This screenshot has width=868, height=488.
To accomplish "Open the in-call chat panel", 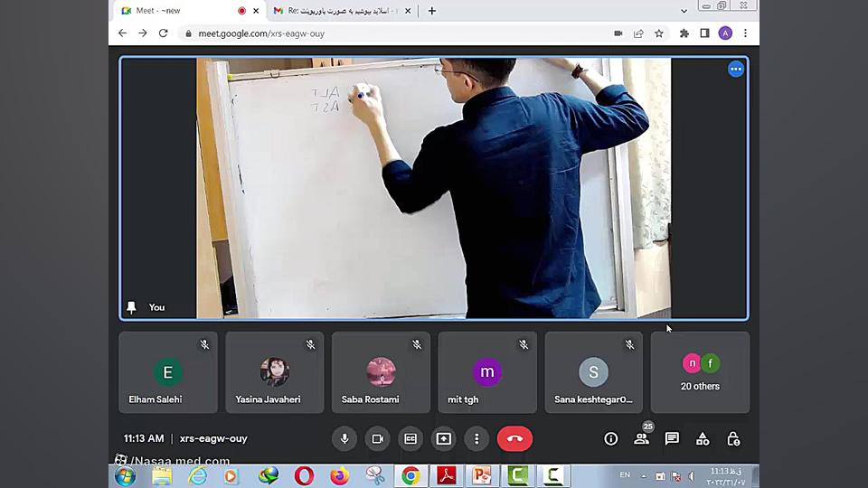I will click(672, 439).
